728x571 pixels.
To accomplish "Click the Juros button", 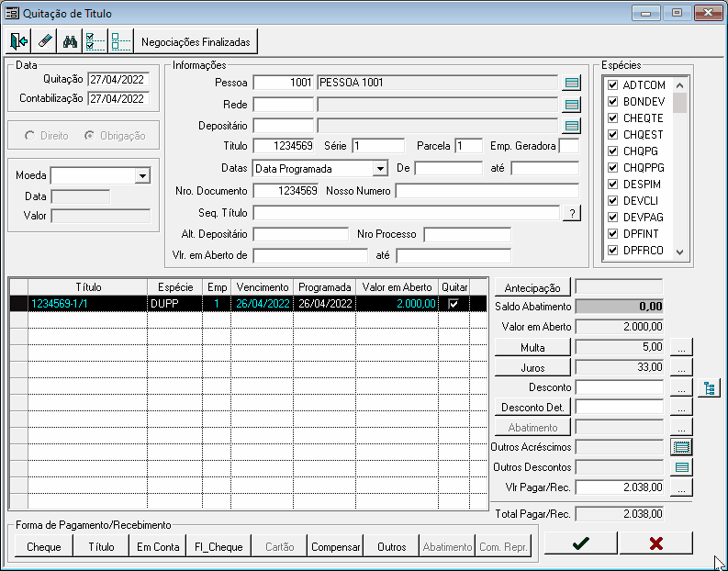I will (x=532, y=368).
